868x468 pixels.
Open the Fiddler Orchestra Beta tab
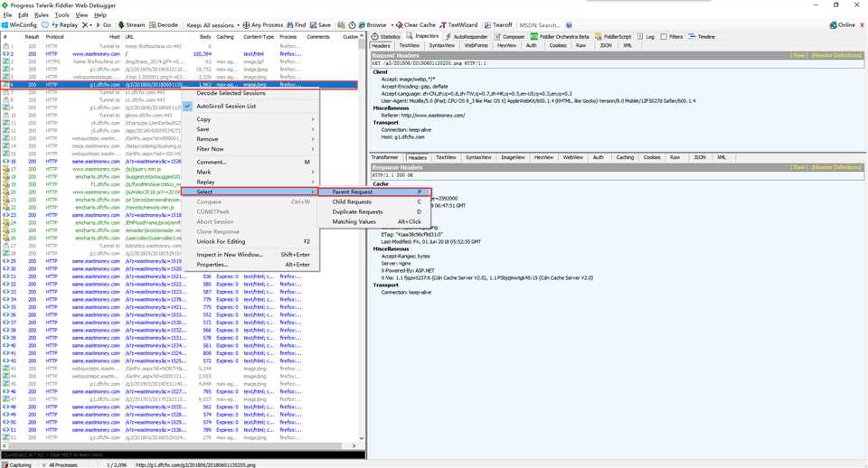coord(561,36)
